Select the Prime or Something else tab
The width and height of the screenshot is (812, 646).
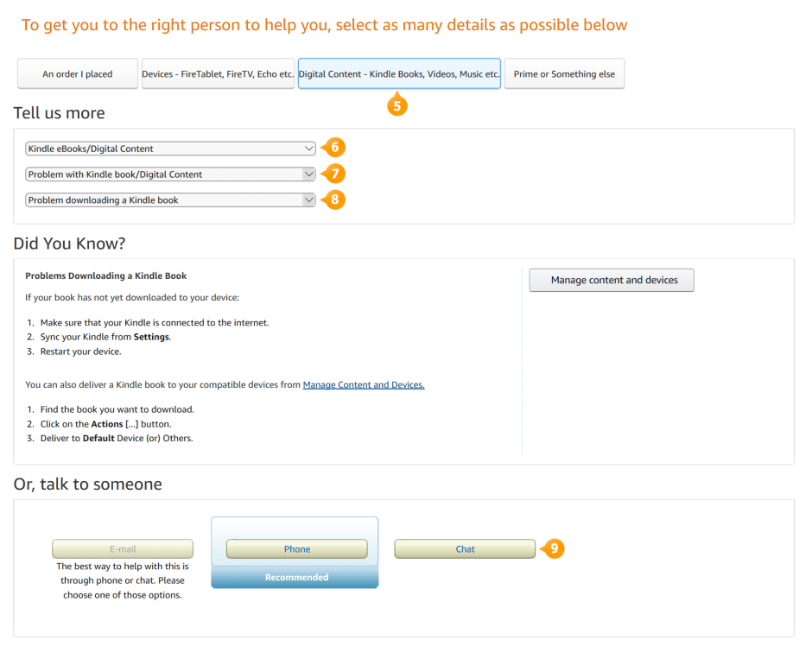pos(564,74)
